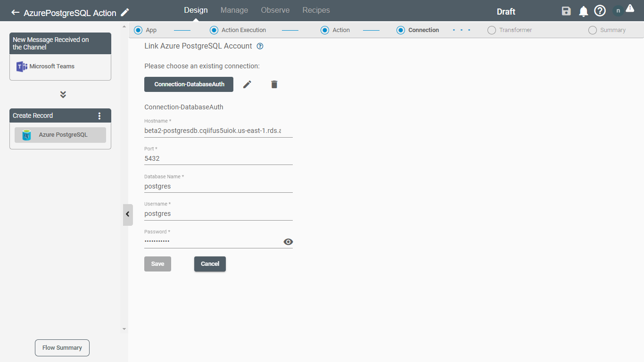Open the user avatar 'n' menu
The width and height of the screenshot is (644, 362).
pos(618,11)
